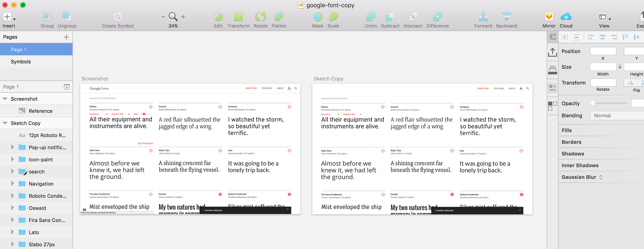The height and width of the screenshot is (249, 644).
Task: Distribute layers horizontally
Action: coord(564,37)
